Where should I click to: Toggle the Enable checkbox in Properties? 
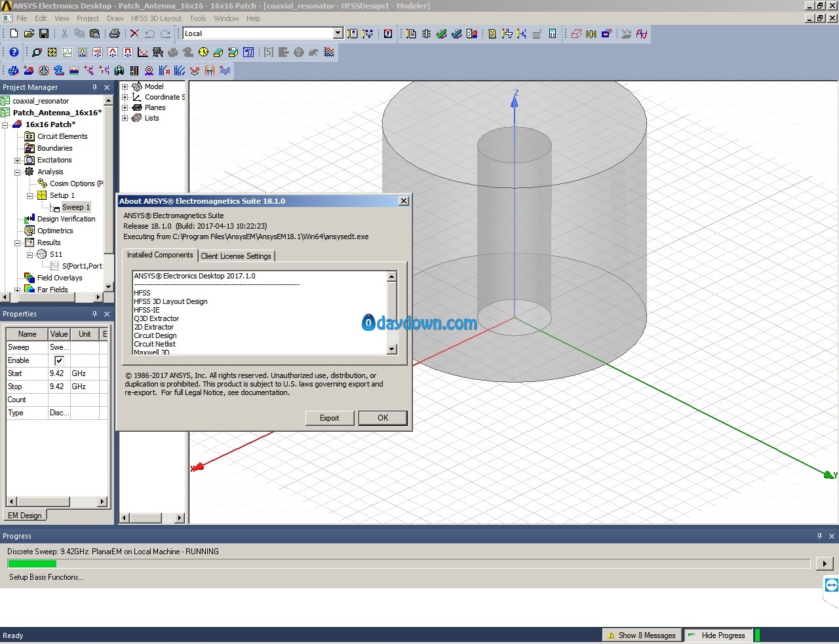59,360
